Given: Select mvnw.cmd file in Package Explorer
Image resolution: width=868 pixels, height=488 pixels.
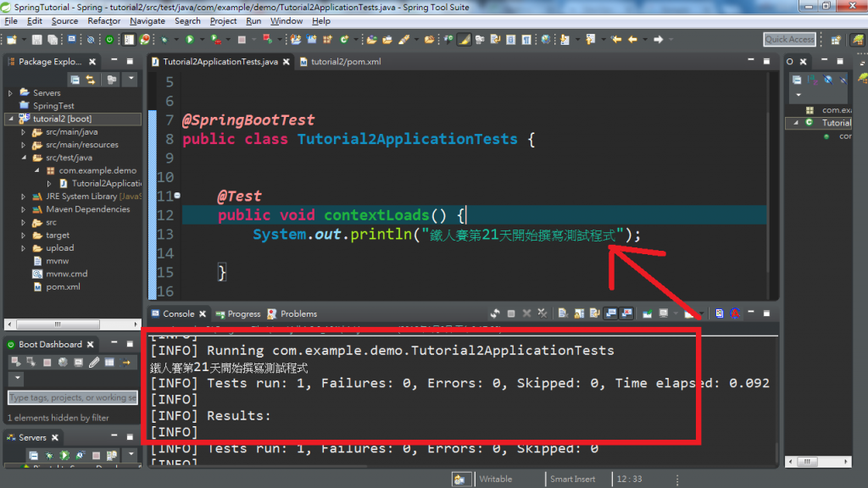Looking at the screenshot, I should point(60,274).
